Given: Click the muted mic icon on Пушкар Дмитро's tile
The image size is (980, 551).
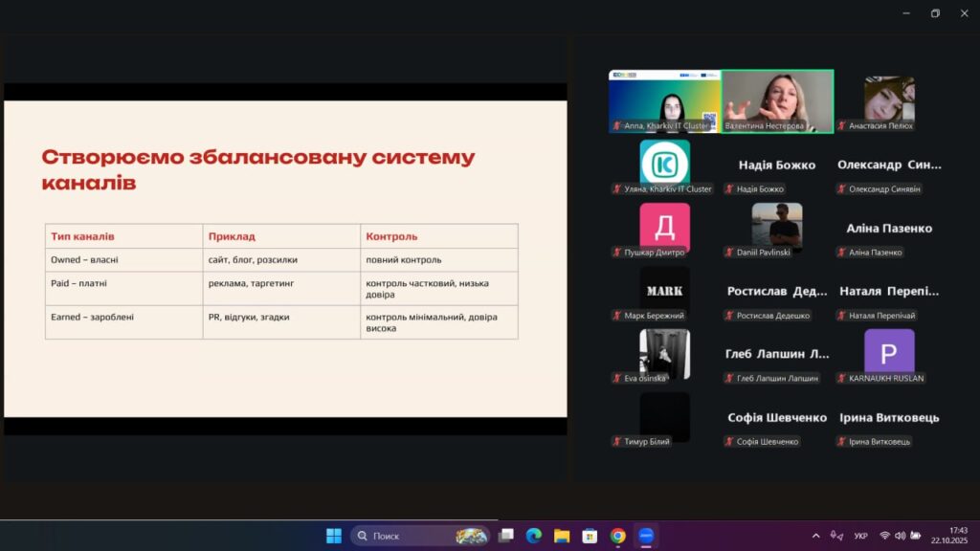Looking at the screenshot, I should coord(617,253).
